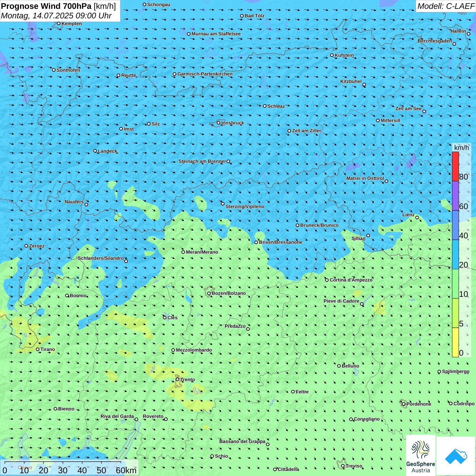Screen dimensions: 476x476
Task: Click the Sillian label
Action: 358,238
